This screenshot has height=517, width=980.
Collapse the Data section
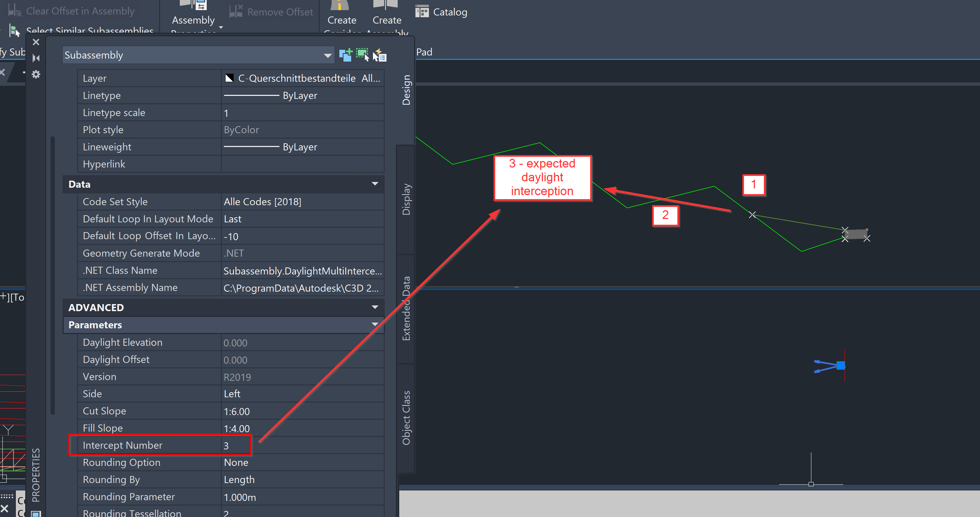pos(375,184)
